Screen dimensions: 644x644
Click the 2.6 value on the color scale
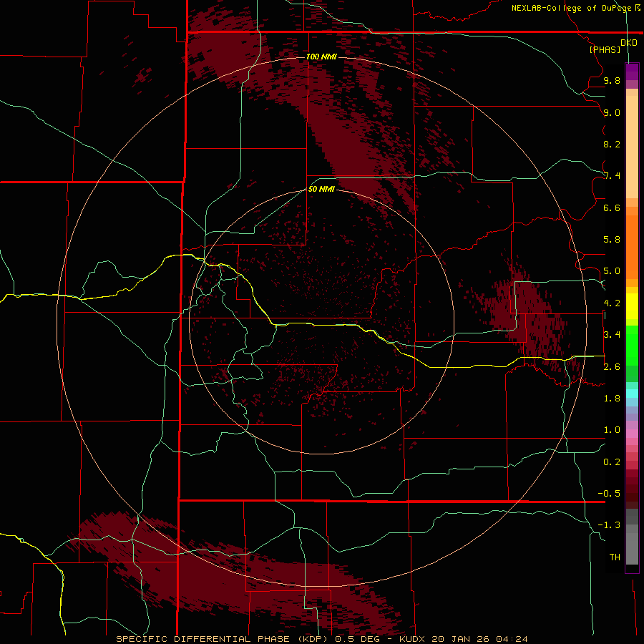pyautogui.click(x=612, y=367)
